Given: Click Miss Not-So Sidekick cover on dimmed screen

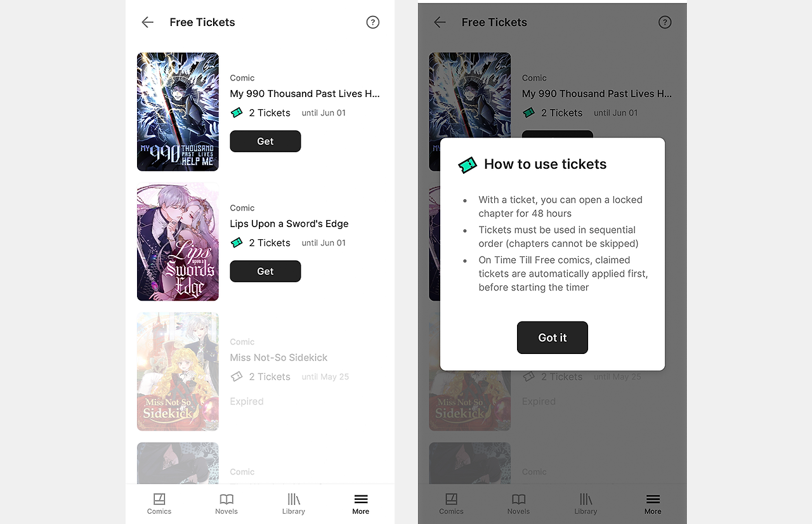Looking at the screenshot, I should (469, 401).
